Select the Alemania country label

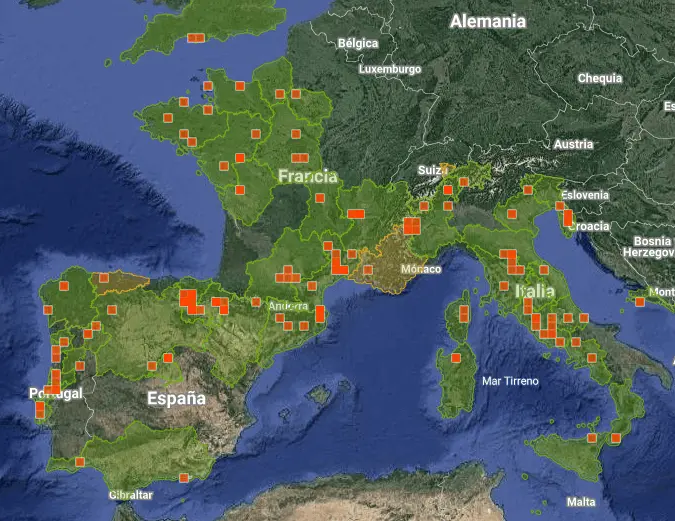click(x=487, y=21)
